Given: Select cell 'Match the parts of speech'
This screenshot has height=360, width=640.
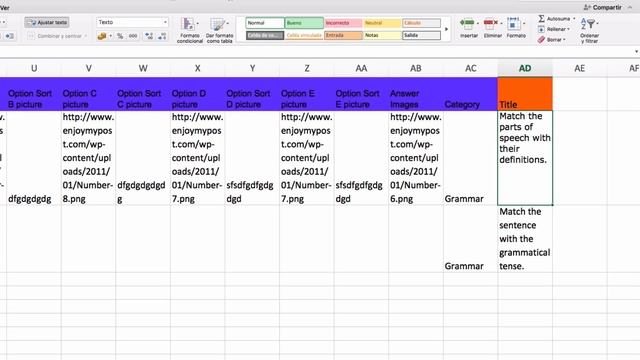Looking at the screenshot, I should click(x=525, y=158).
